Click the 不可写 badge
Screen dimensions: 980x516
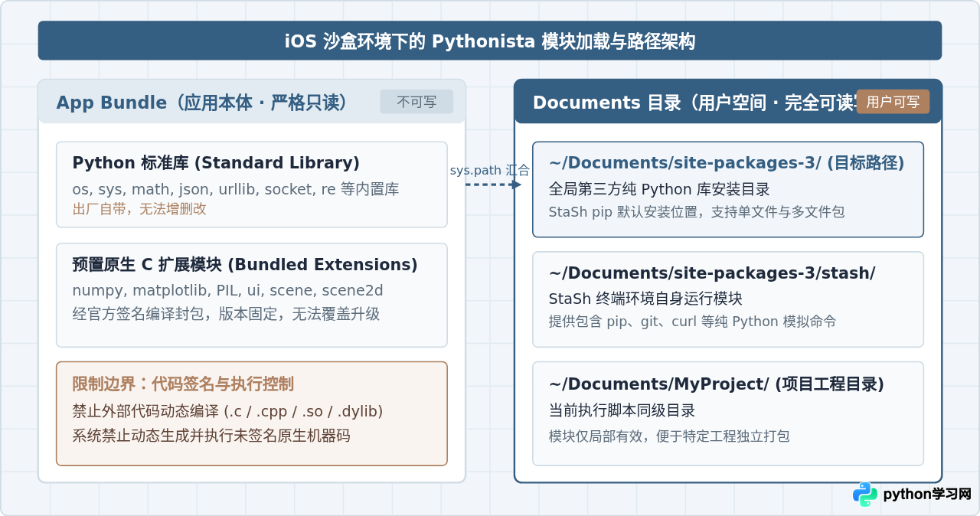(416, 102)
